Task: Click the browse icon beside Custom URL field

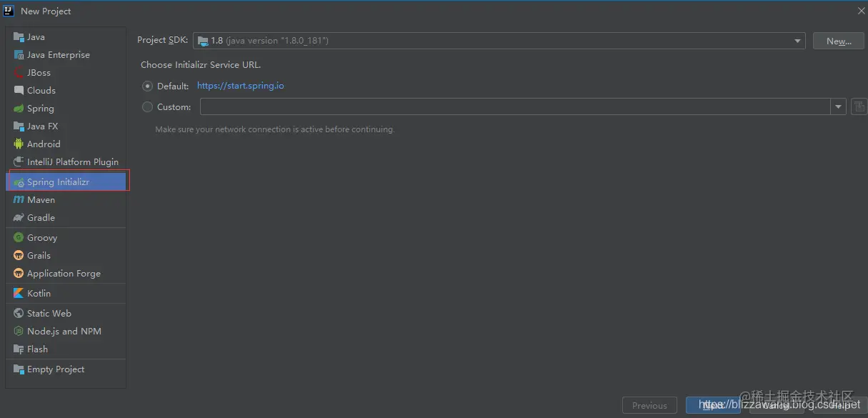Action: pyautogui.click(x=859, y=107)
